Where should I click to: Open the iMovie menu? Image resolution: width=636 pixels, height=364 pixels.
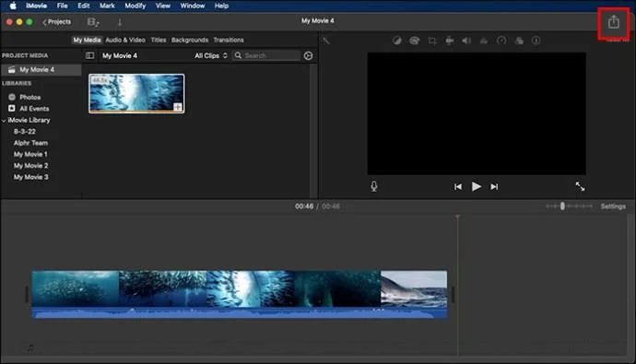click(37, 6)
